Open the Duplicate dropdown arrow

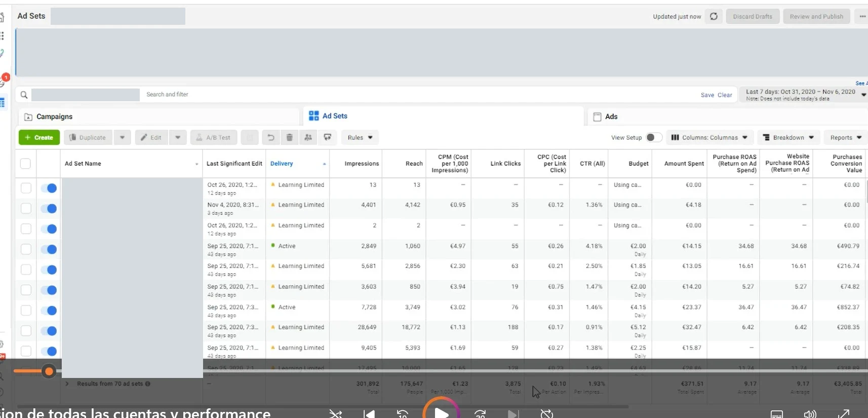pyautogui.click(x=122, y=137)
